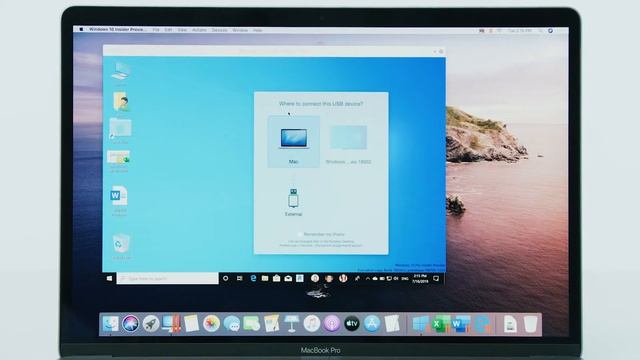Open Photos from the Dock
The image size is (640, 360).
pyautogui.click(x=211, y=324)
